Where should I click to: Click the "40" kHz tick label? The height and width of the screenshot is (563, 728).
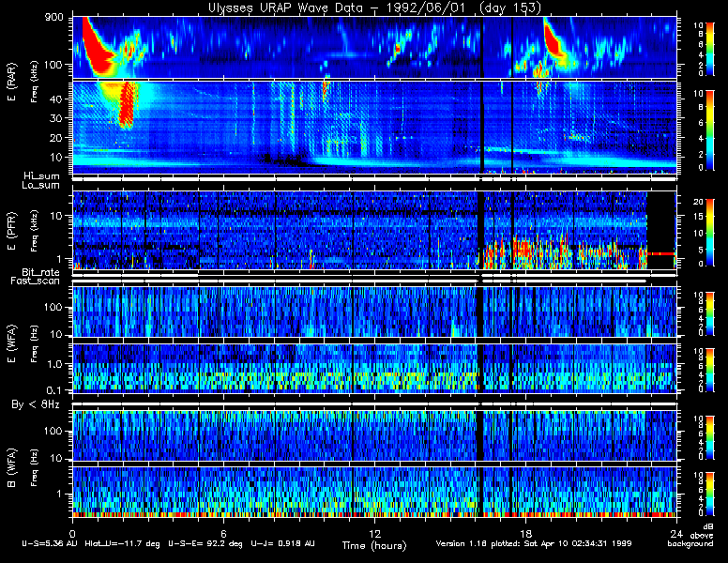point(55,99)
